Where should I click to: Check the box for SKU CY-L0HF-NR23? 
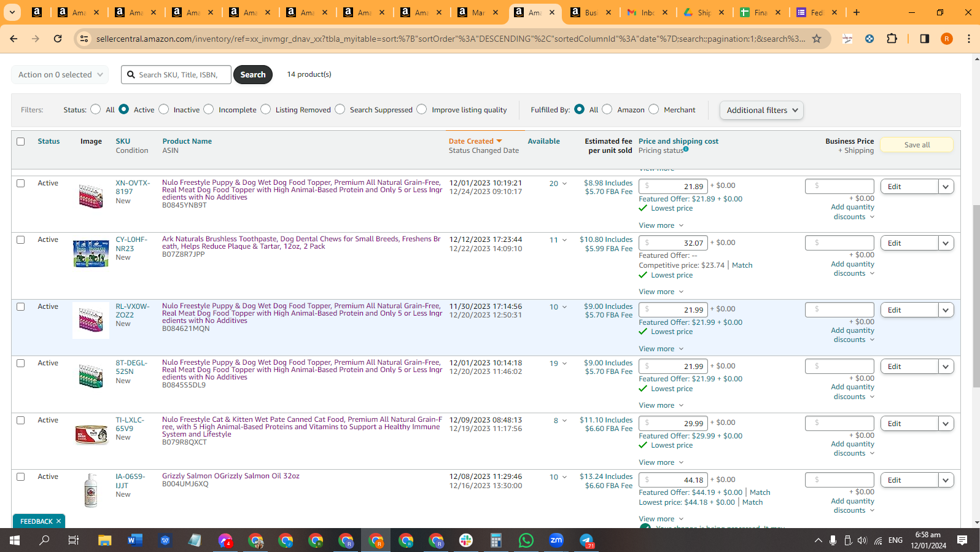pyautogui.click(x=21, y=239)
